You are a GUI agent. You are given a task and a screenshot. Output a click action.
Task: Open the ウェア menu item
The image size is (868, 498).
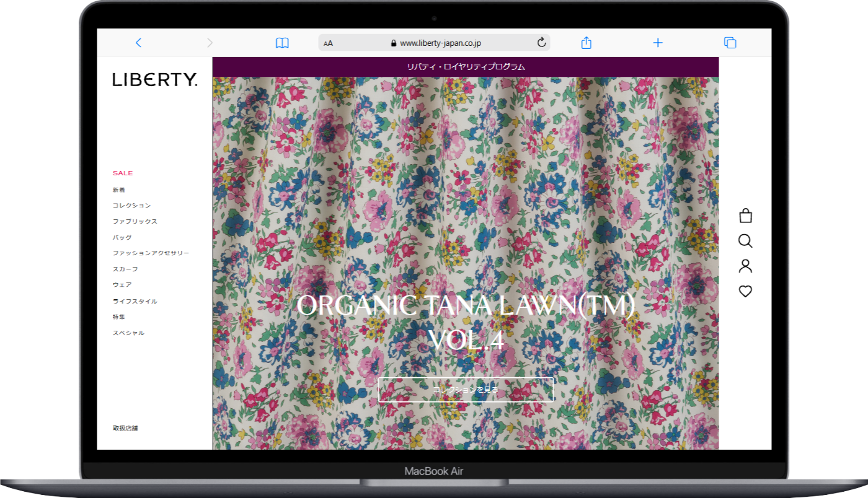pos(122,285)
